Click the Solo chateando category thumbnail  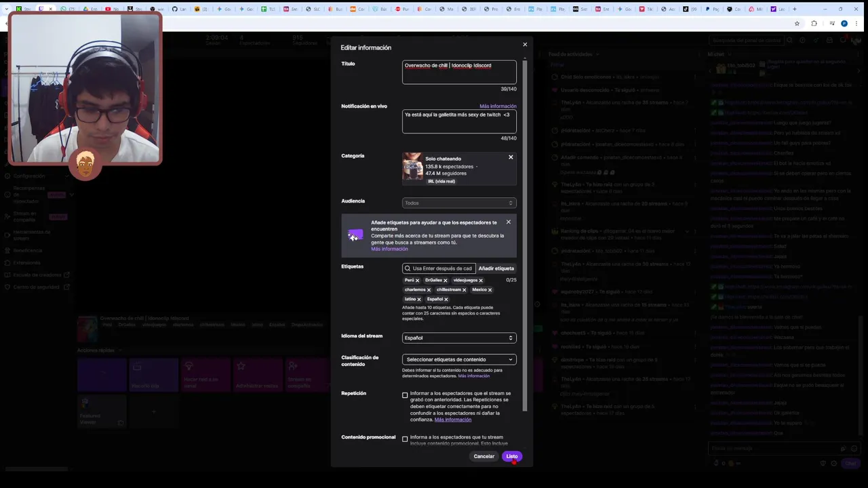tap(412, 167)
